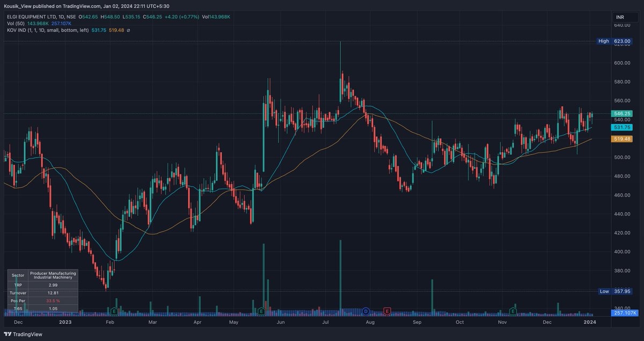
Task: Click the open value O542.65
Action: (89, 17)
